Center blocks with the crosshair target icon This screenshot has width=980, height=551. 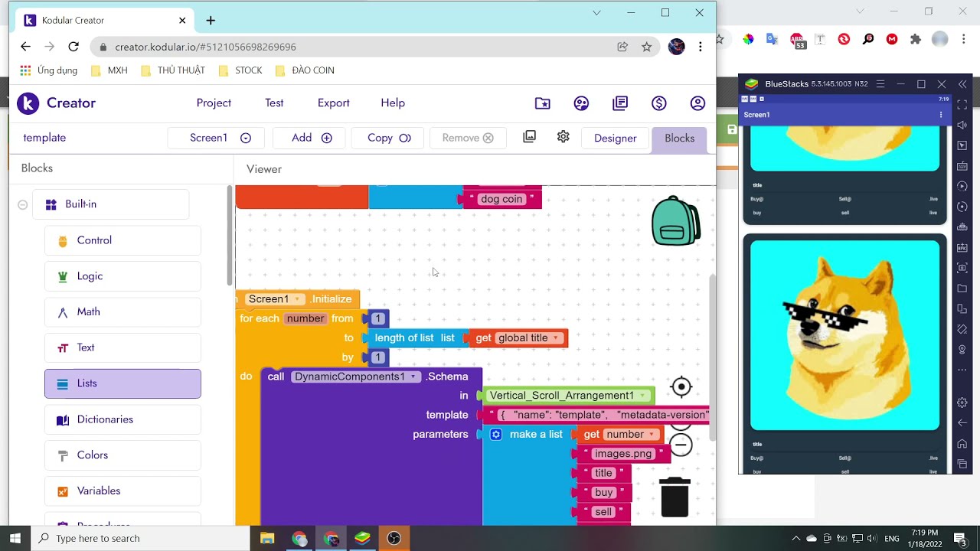681,387
